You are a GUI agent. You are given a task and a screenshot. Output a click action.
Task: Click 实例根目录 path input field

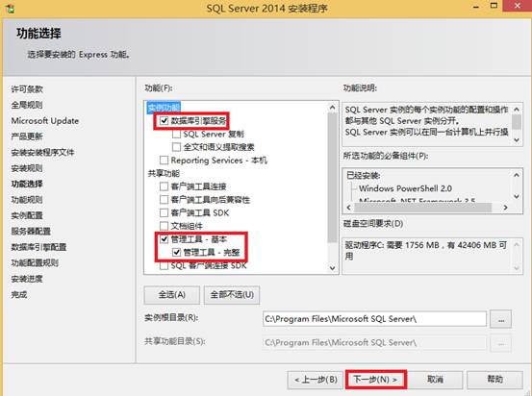(x=374, y=319)
